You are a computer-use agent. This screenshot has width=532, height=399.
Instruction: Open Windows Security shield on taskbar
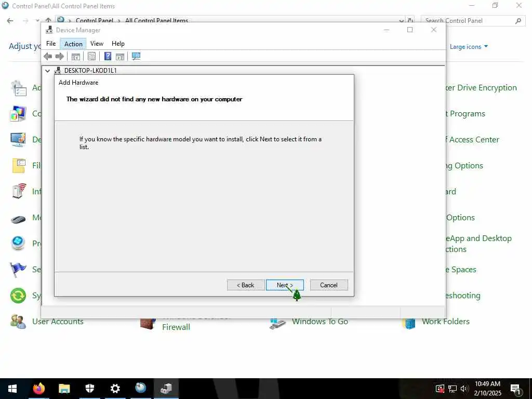coord(89,389)
